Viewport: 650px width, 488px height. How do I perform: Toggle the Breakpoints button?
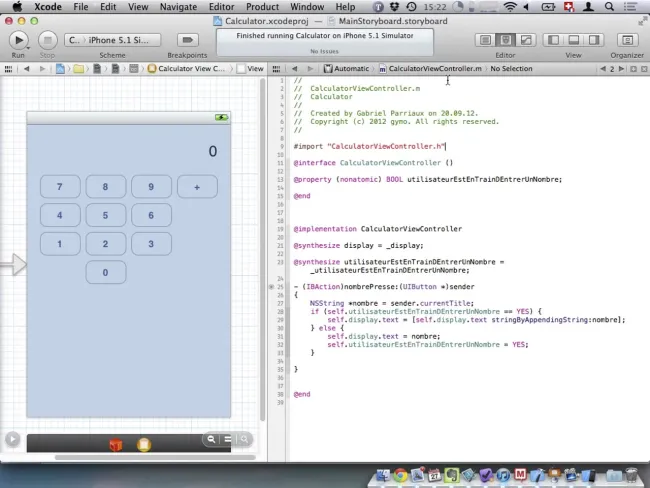[188, 40]
